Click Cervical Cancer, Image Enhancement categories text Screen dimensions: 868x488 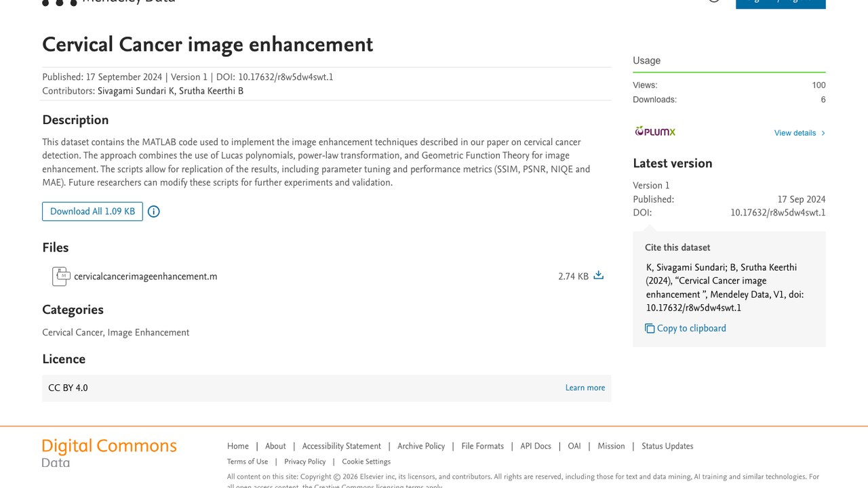115,332
